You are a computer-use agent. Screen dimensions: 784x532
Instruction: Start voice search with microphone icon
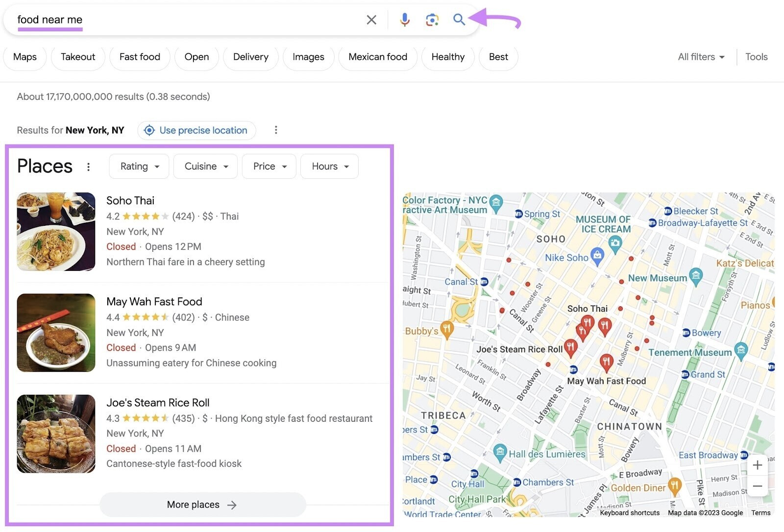pyautogui.click(x=404, y=20)
